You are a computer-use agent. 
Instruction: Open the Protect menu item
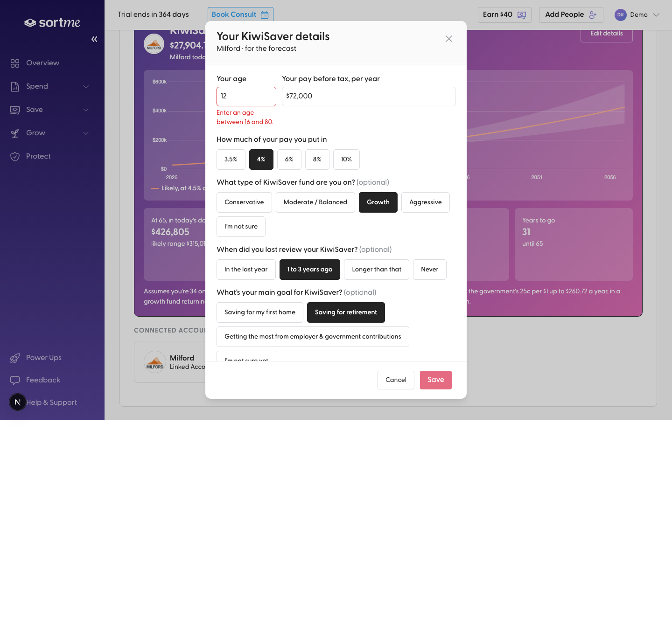coord(52,156)
